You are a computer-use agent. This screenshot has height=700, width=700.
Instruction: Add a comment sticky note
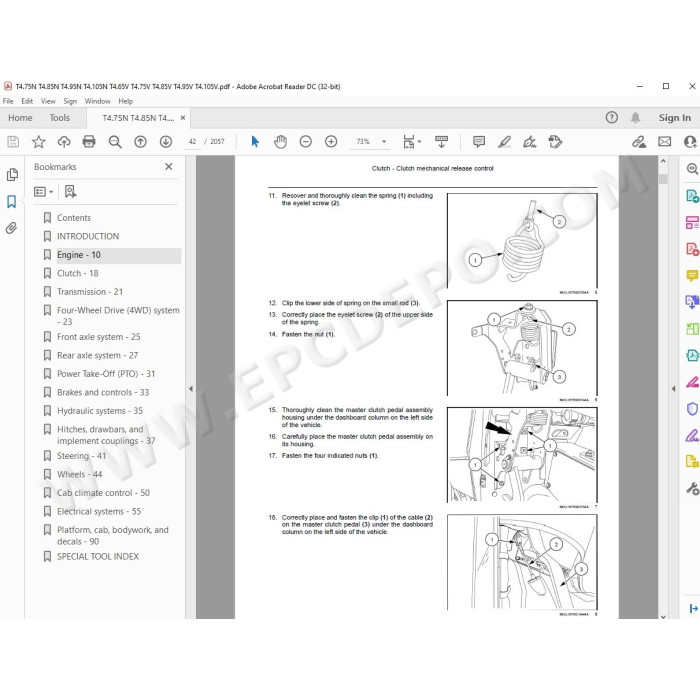point(479,142)
